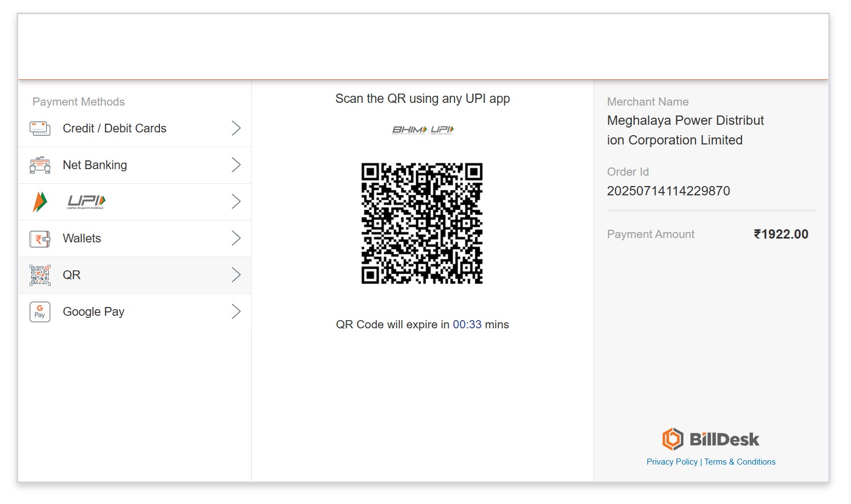This screenshot has width=851, height=504.
Task: Click the QR code icon in the sidebar
Action: tap(40, 275)
